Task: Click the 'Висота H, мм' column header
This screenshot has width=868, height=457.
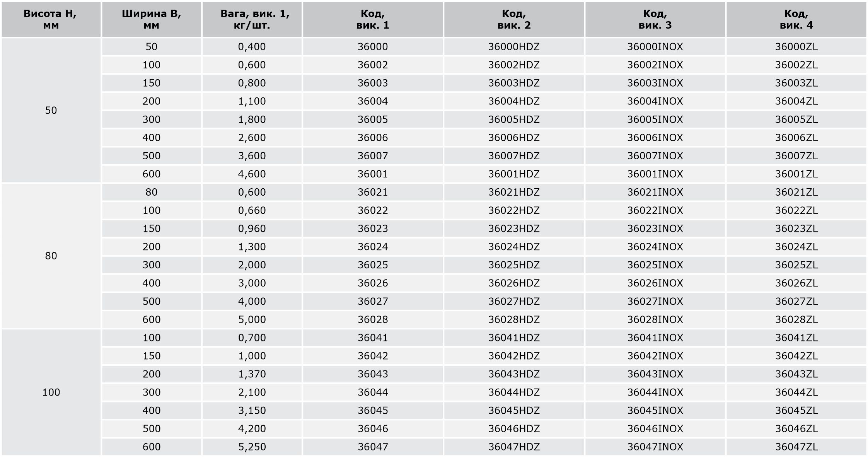Action: pyautogui.click(x=51, y=19)
